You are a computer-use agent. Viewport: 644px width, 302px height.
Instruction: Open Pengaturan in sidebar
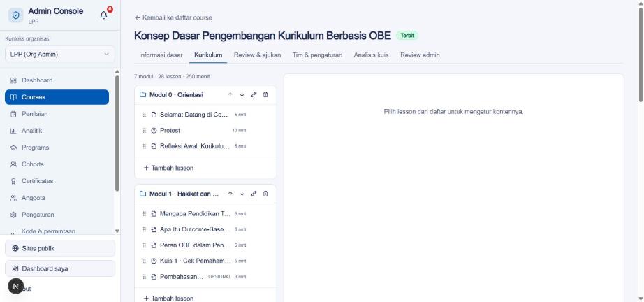pos(57,215)
